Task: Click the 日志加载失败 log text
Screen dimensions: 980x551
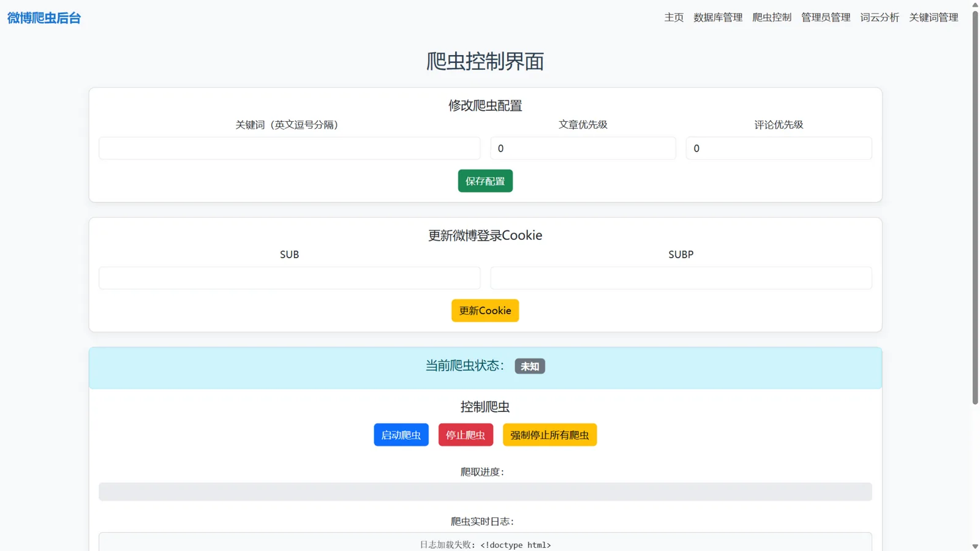Action: [x=485, y=545]
